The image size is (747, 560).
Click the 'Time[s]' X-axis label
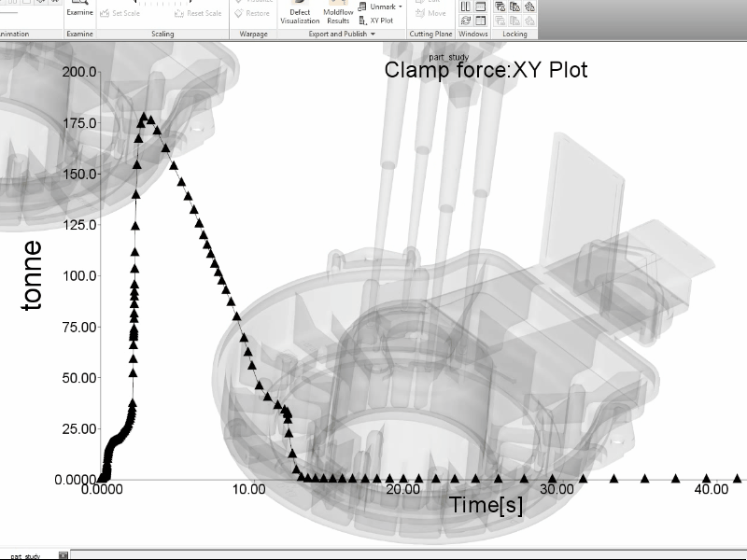(486, 505)
